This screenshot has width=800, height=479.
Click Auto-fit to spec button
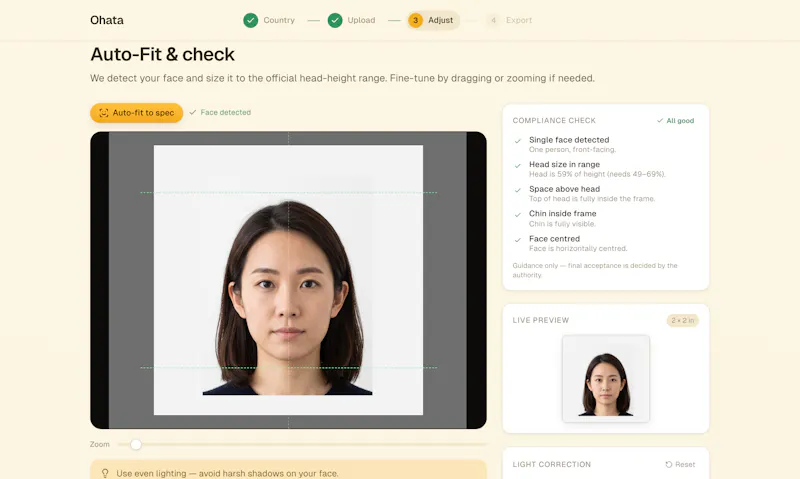pos(136,113)
